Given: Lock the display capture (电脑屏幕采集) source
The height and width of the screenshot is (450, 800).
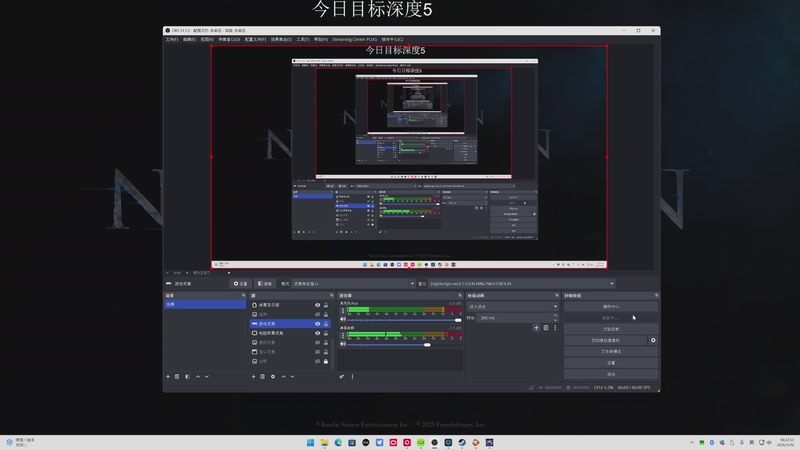Looking at the screenshot, I should tap(326, 333).
